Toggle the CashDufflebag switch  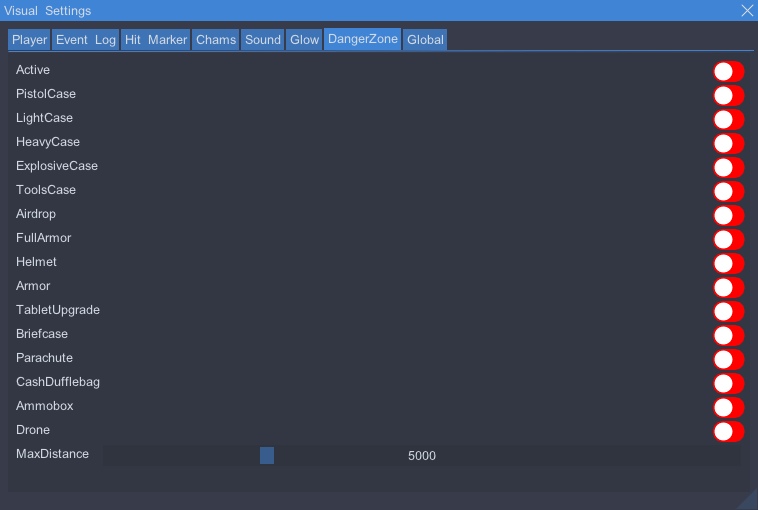point(729,384)
